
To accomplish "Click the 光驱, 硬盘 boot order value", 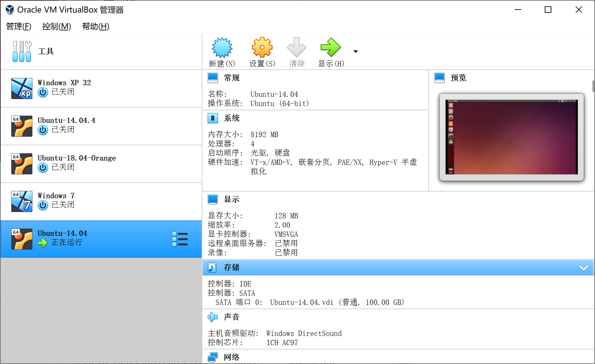I will (270, 153).
